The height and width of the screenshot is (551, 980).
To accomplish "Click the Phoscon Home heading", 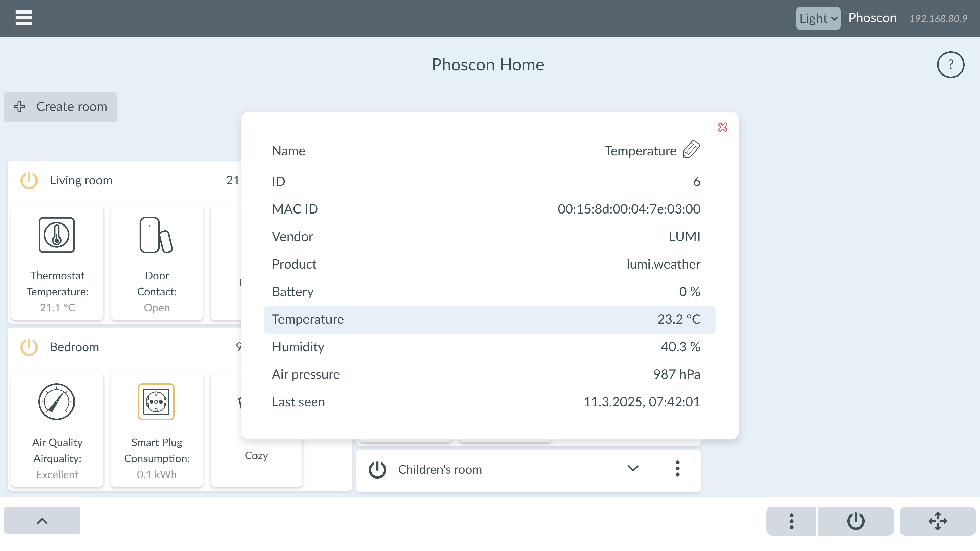I will point(488,65).
